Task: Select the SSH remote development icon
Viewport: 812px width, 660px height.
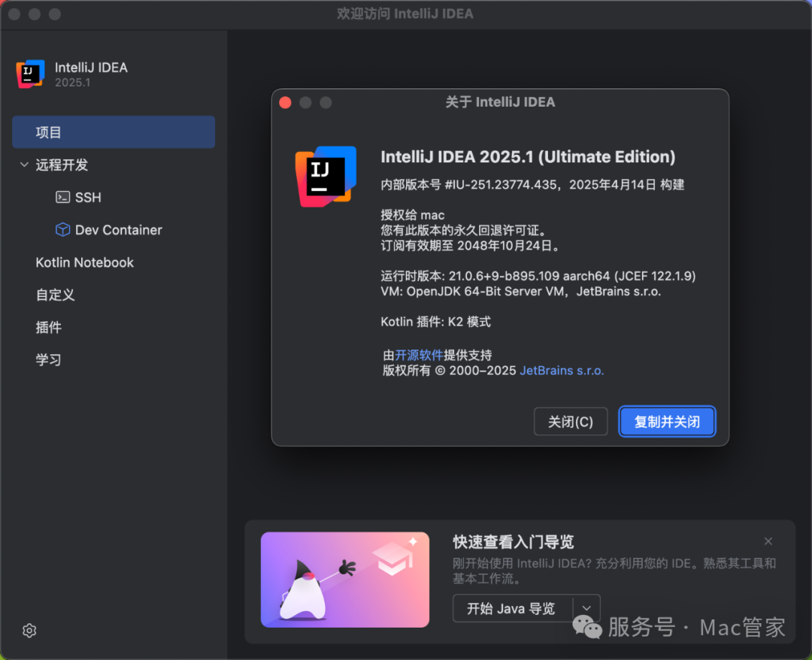Action: [x=62, y=198]
